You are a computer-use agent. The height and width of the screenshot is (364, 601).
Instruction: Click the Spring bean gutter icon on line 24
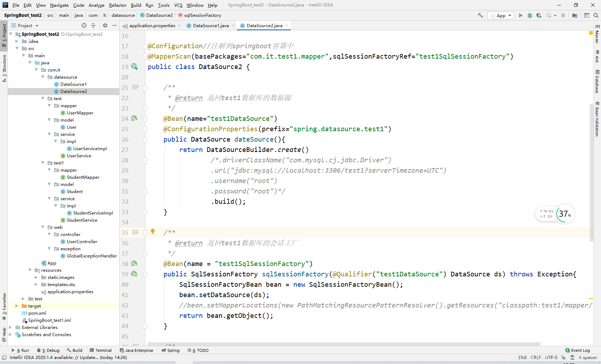tap(134, 118)
